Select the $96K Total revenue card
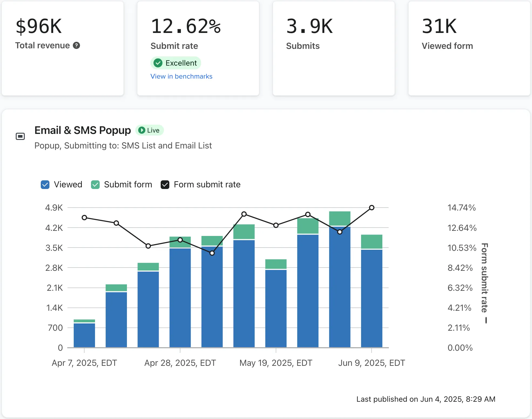This screenshot has height=419, width=532. (63, 49)
